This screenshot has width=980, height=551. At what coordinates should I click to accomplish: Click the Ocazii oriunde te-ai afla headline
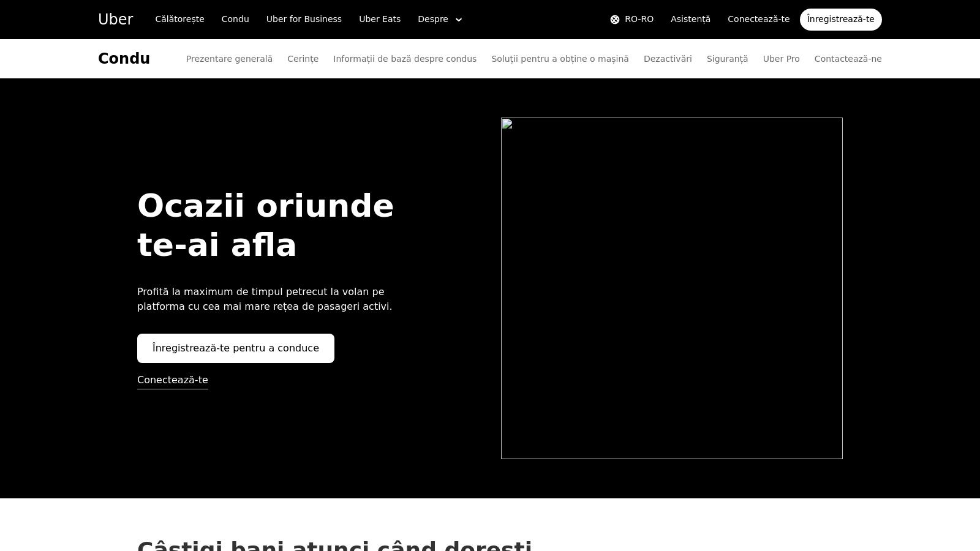tap(265, 225)
